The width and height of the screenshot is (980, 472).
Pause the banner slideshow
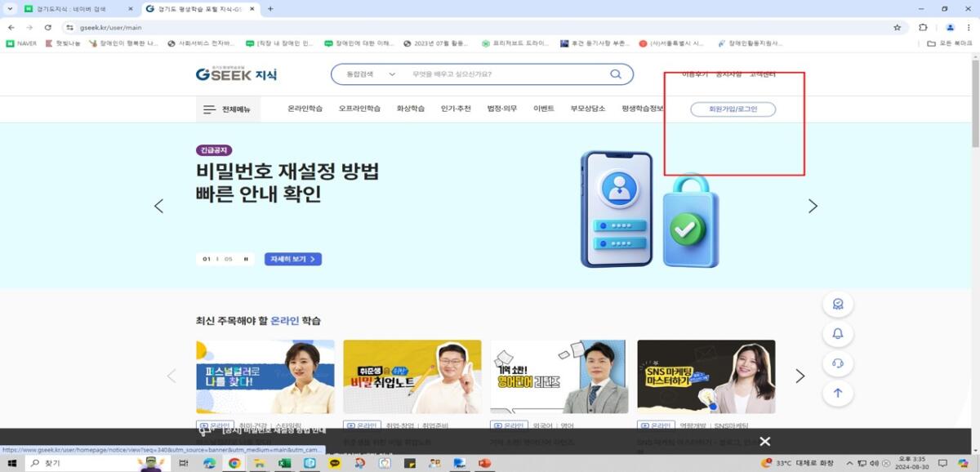click(245, 260)
